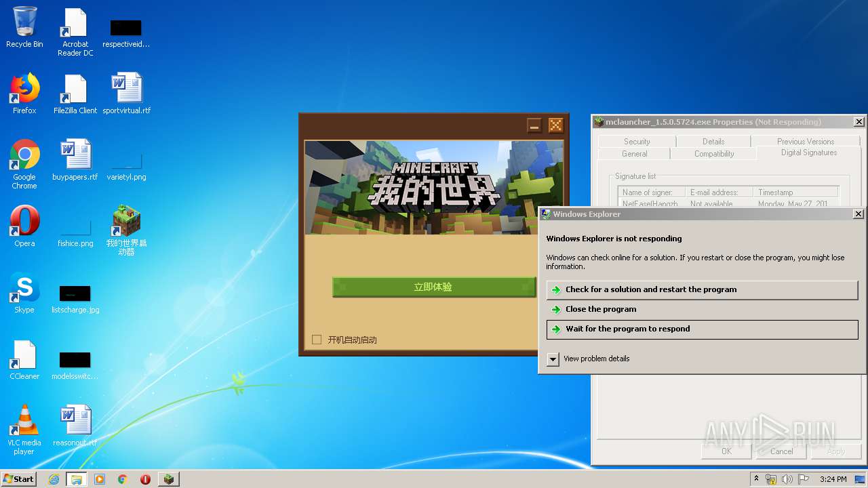Viewport: 868px width, 488px height.
Task: Open Previous Versions tab in Properties
Action: point(806,142)
